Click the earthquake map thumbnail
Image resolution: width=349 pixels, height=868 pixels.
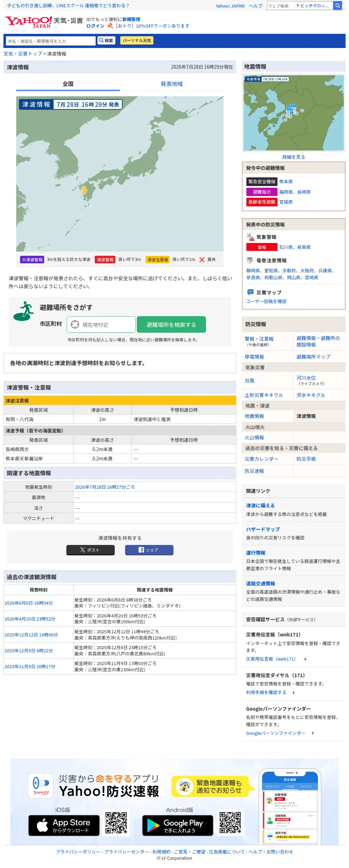pyautogui.click(x=294, y=113)
